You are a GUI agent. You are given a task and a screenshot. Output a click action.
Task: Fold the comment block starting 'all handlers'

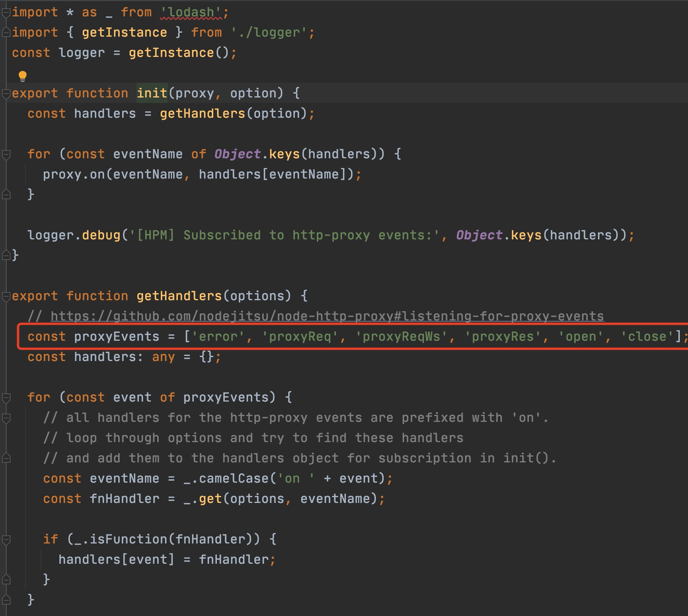click(6, 418)
